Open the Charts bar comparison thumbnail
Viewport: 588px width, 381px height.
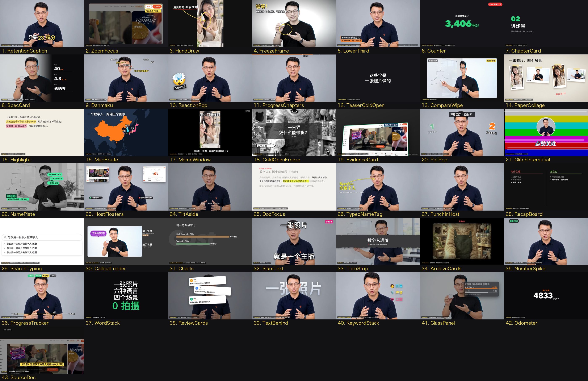210,241
